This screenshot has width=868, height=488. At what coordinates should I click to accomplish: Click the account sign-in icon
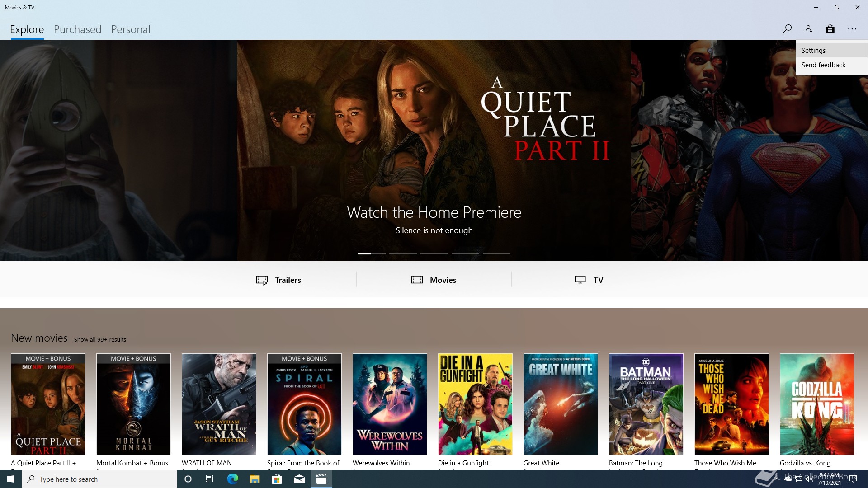[x=809, y=29]
